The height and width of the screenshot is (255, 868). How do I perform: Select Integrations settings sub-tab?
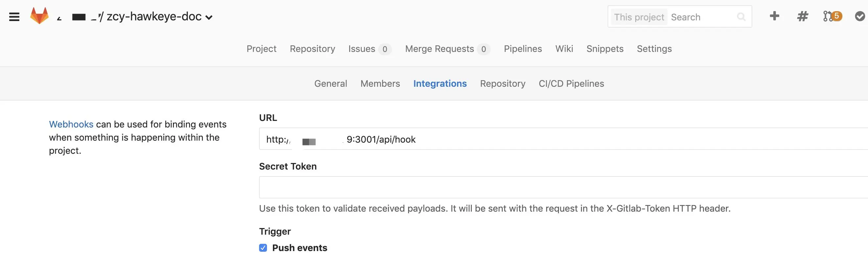click(x=440, y=83)
